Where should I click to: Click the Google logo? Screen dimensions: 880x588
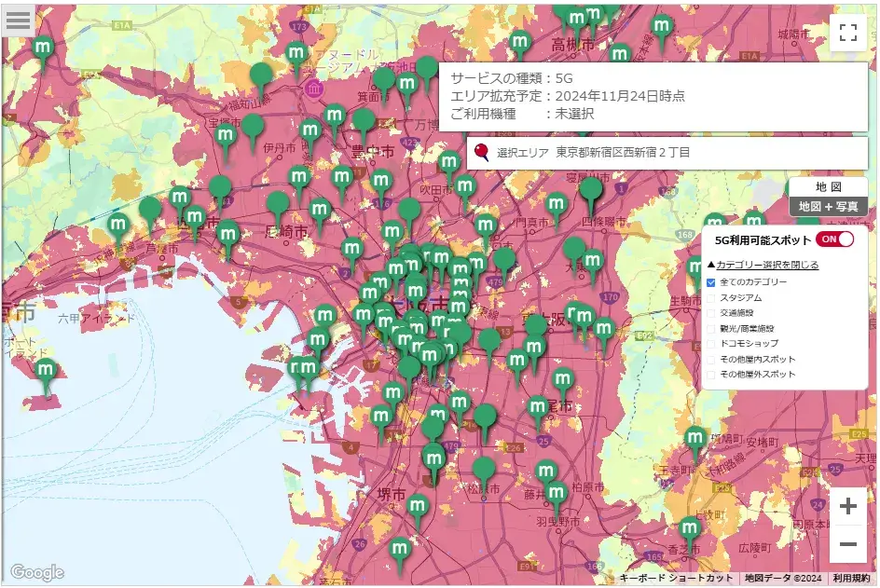37,572
